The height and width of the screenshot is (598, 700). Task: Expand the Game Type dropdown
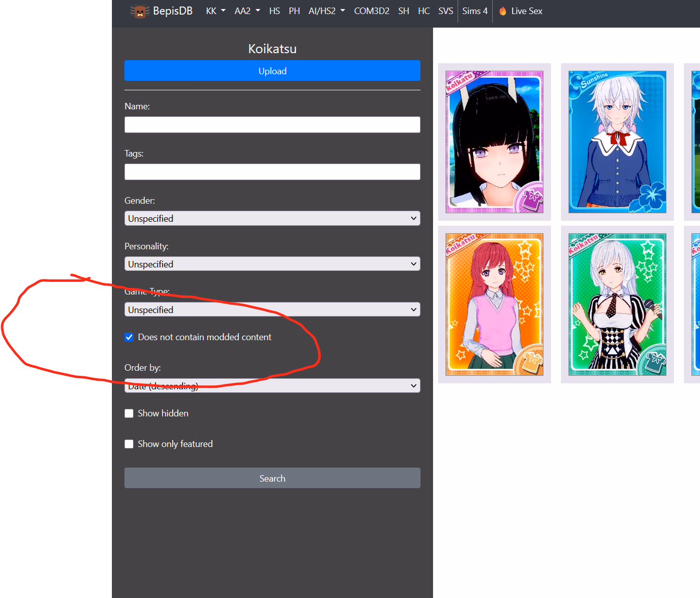pos(272,310)
